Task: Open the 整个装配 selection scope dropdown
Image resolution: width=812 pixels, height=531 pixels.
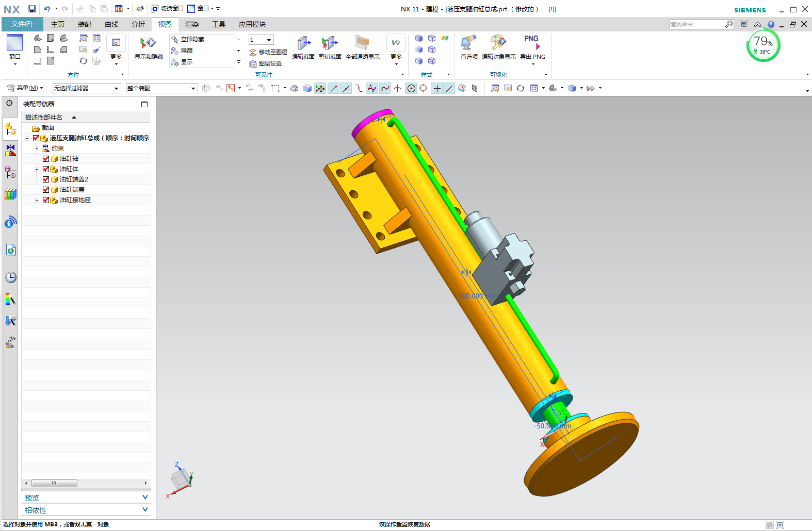Action: coord(161,88)
